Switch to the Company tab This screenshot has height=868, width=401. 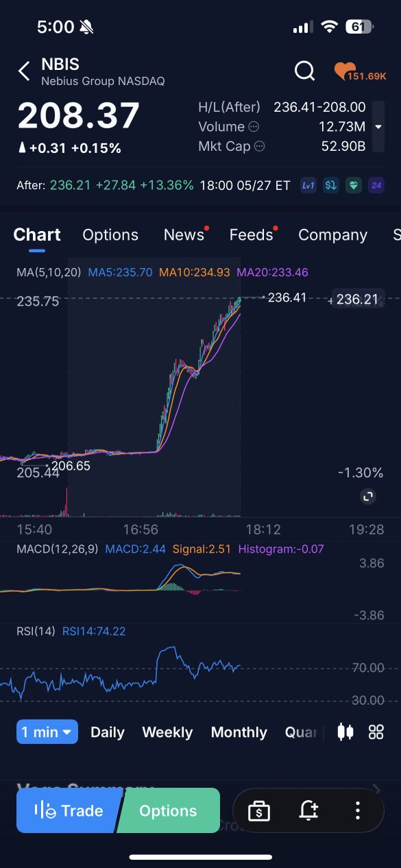coord(332,234)
